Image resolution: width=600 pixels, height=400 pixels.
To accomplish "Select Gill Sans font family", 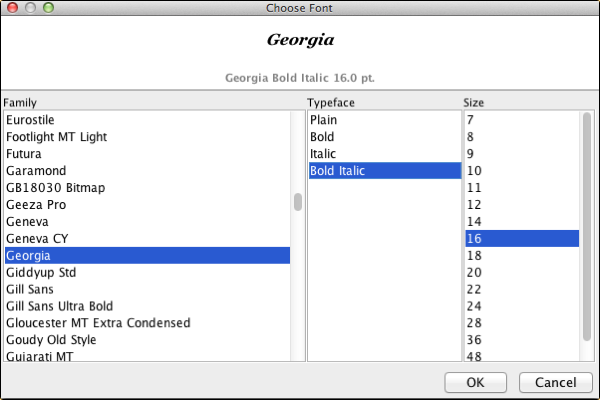I will coord(147,289).
